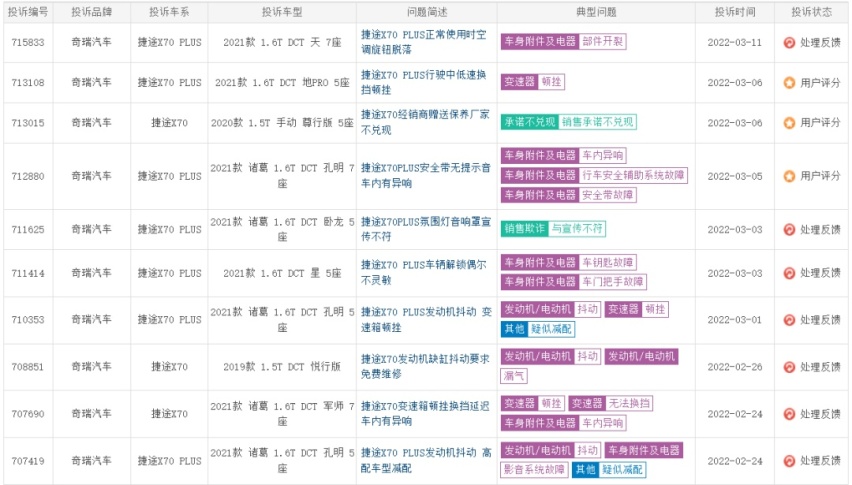The image size is (852, 485).
Task: Click model cell 2021款 1.6T DCT 天 7座
Action: point(282,42)
